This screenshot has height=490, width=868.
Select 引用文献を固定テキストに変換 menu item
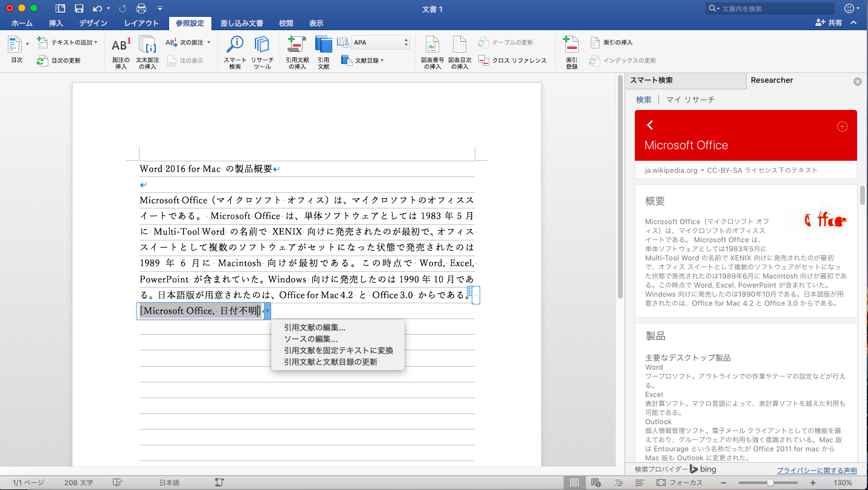338,350
